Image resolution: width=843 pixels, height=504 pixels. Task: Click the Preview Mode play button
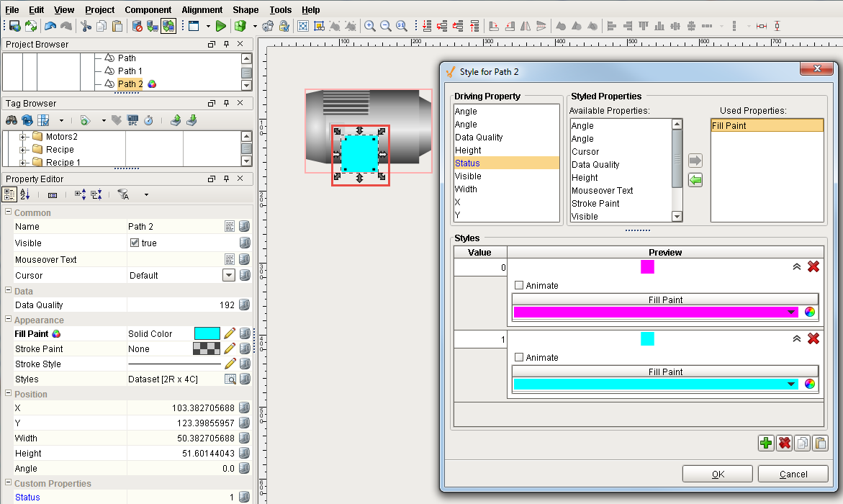(220, 26)
